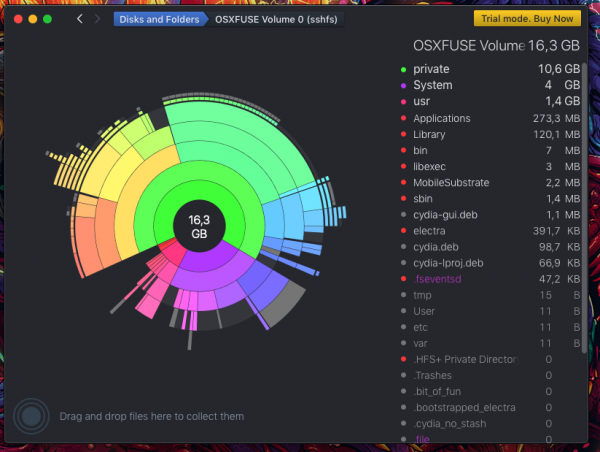
Task: Click the pink dot beside usr
Action: click(x=403, y=102)
